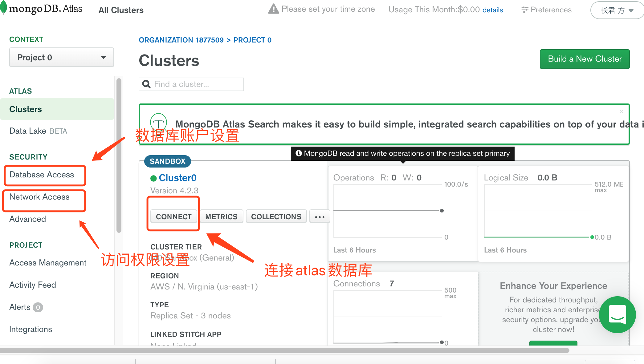Click the MongoDB Atlas leaf logo
Viewport: 644px width, 364px height.
click(x=3, y=8)
